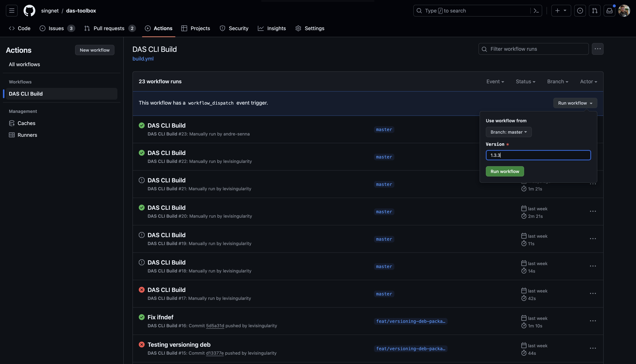This screenshot has height=364, width=636.
Task: Toggle the Run workflow dropdown button
Action: pyautogui.click(x=575, y=103)
